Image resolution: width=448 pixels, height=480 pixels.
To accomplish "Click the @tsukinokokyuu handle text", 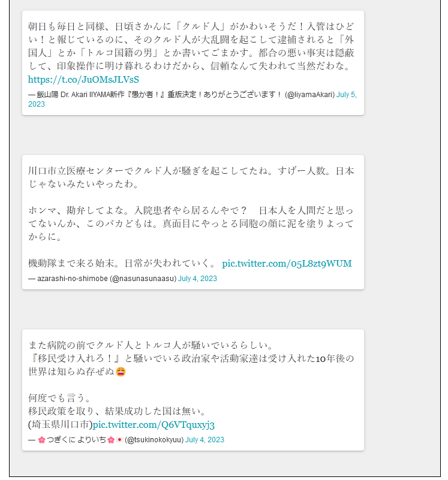I will (x=154, y=440).
